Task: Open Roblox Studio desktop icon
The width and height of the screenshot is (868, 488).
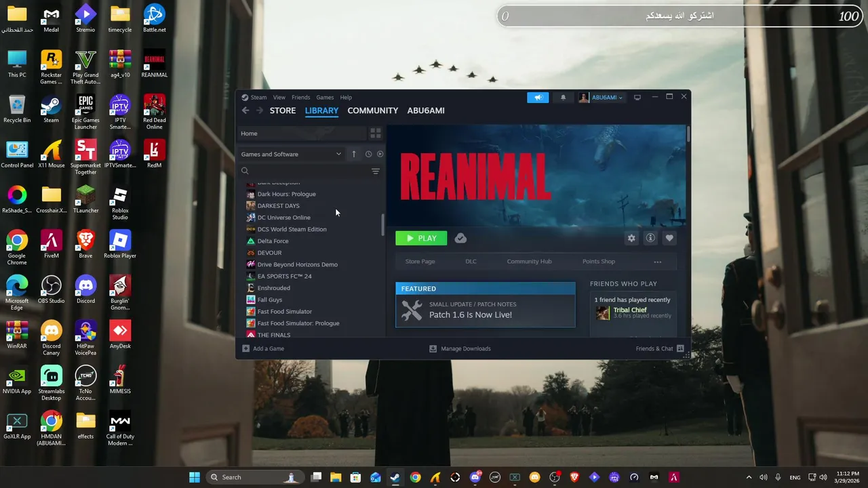Action: (x=120, y=203)
